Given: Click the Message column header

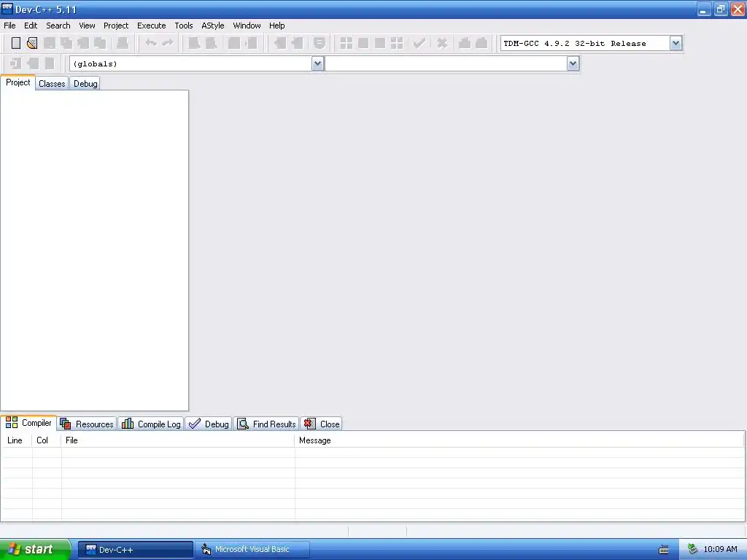Looking at the screenshot, I should (519, 440).
